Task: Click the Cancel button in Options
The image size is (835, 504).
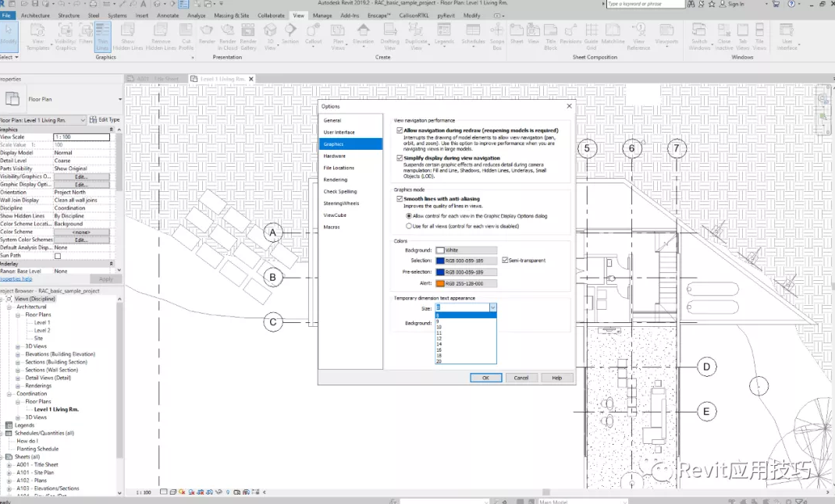Action: click(x=521, y=378)
